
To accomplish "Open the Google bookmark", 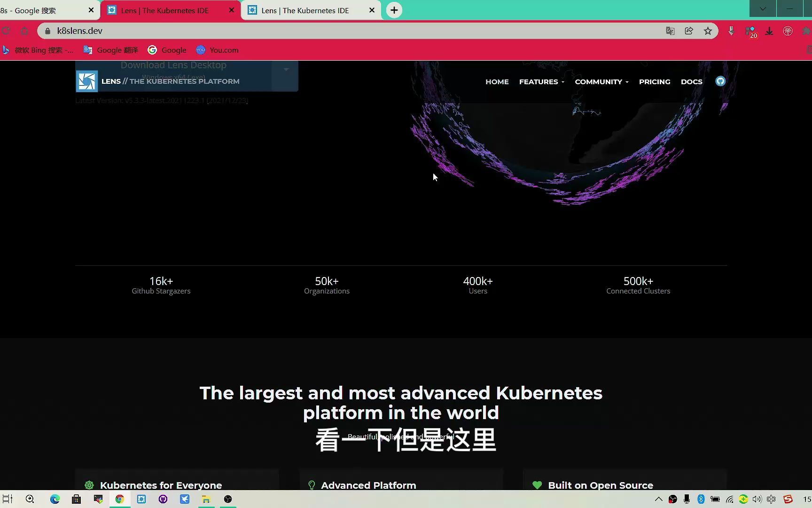I will point(167,50).
